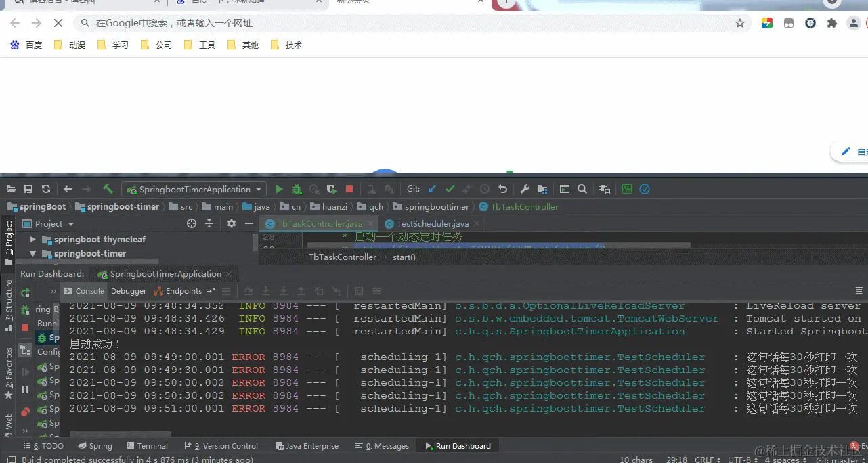Open Chrome extensions puzzle icon
The width and height of the screenshot is (868, 463).
coord(832,23)
